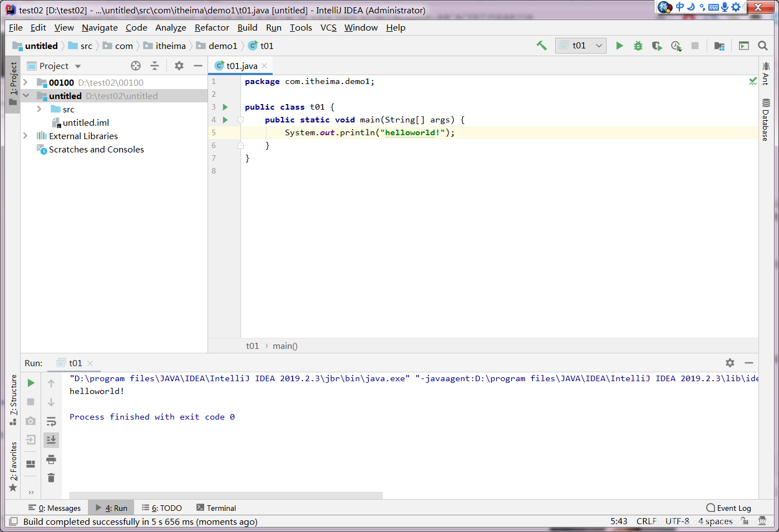Expand External Libraries node
Viewport: 779px width, 532px height.
(26, 136)
